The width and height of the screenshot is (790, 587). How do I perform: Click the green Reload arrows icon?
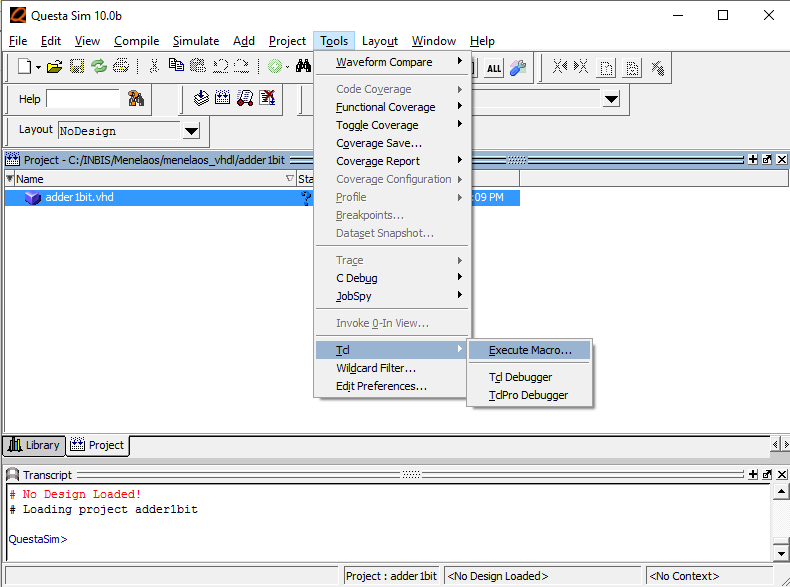tap(99, 66)
